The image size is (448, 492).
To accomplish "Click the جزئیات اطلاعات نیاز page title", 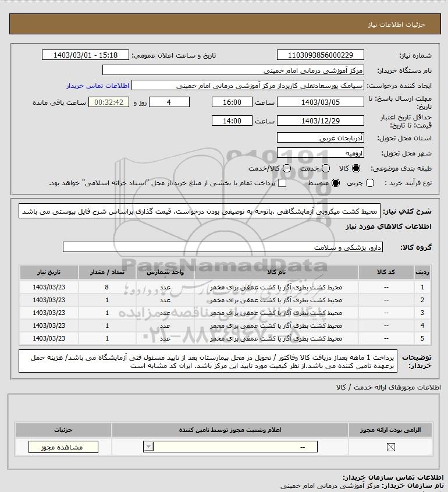I will [397, 24].
